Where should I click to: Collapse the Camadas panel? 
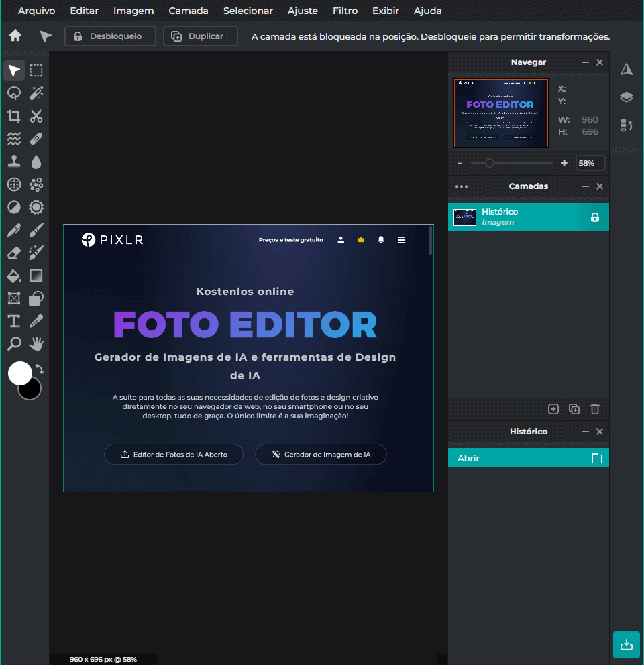point(586,186)
